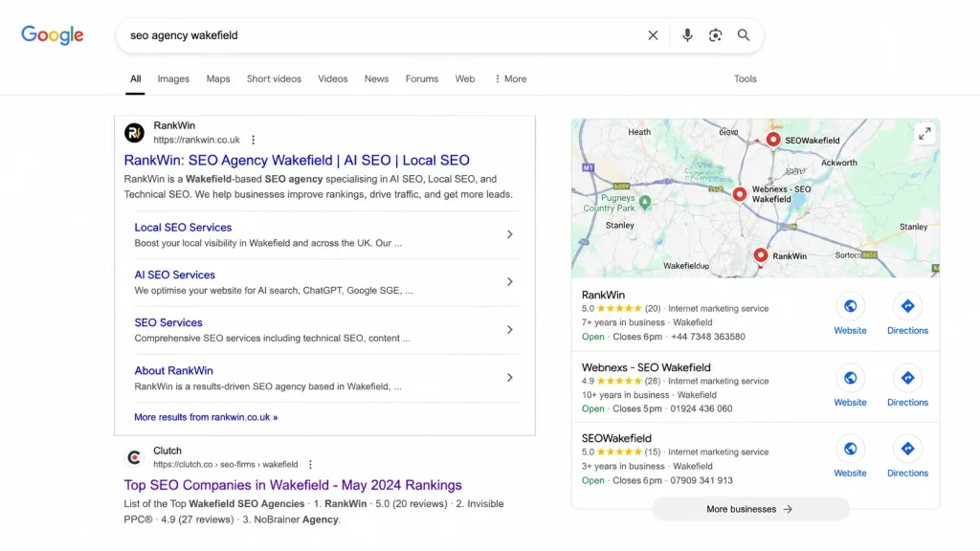Expand the AI SEO Services sitelink arrow
This screenshot has width=980, height=551.
click(x=510, y=282)
